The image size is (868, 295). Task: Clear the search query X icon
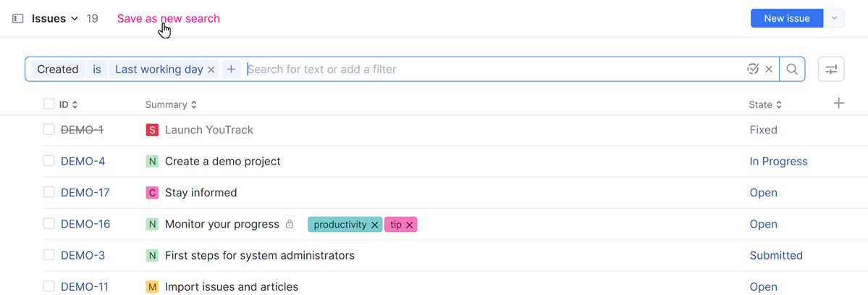pyautogui.click(x=769, y=70)
